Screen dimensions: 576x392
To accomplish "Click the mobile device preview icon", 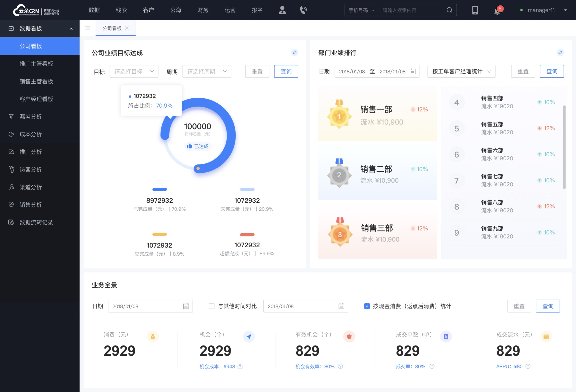I will (474, 10).
